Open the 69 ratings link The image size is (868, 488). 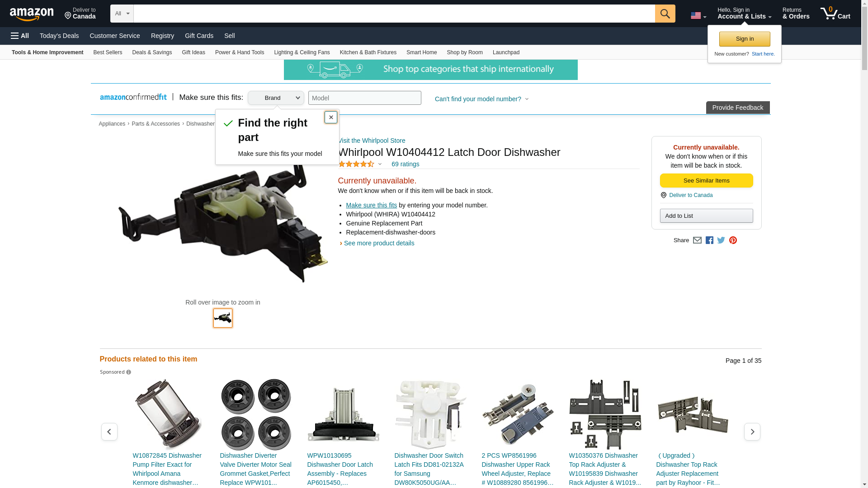coord(406,164)
